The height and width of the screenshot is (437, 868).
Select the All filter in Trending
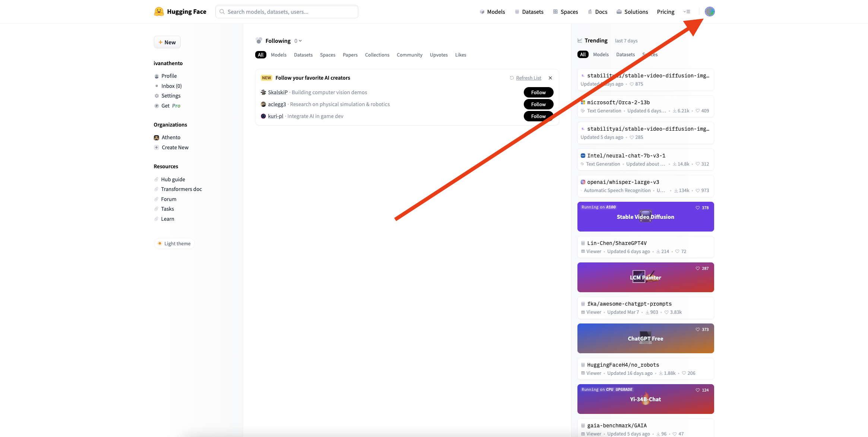(x=583, y=54)
